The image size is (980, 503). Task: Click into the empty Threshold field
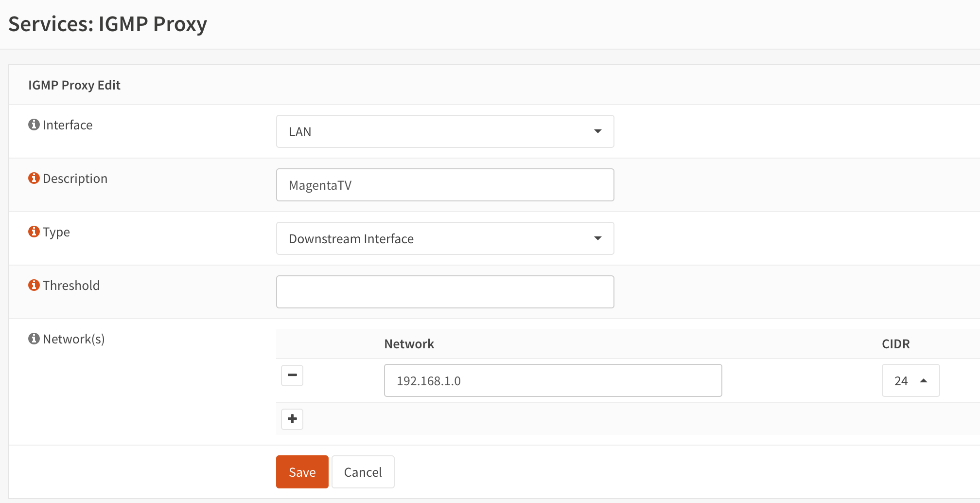[445, 292]
